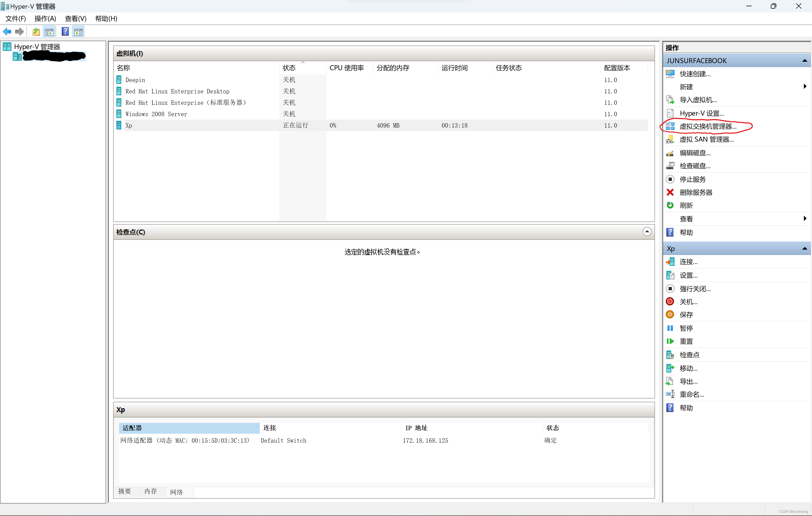Click Remove Server (删除服务器)
The width and height of the screenshot is (812, 516).
click(696, 192)
